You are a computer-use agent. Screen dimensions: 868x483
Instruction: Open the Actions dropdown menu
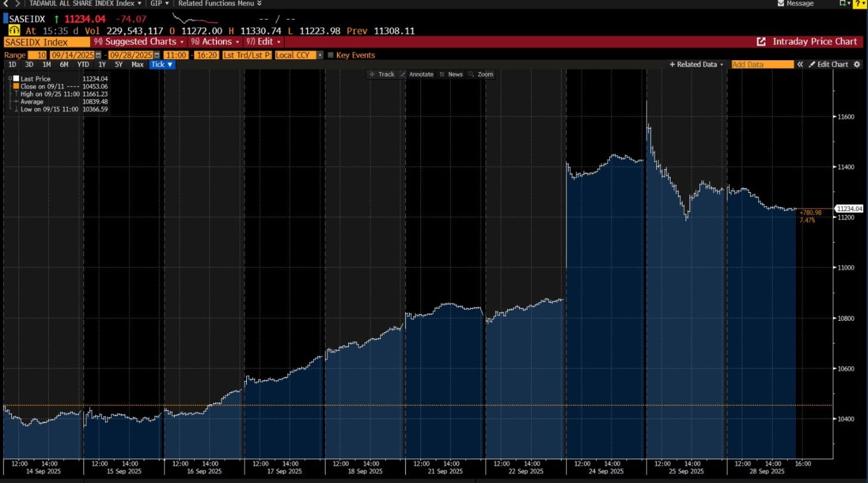tap(214, 42)
